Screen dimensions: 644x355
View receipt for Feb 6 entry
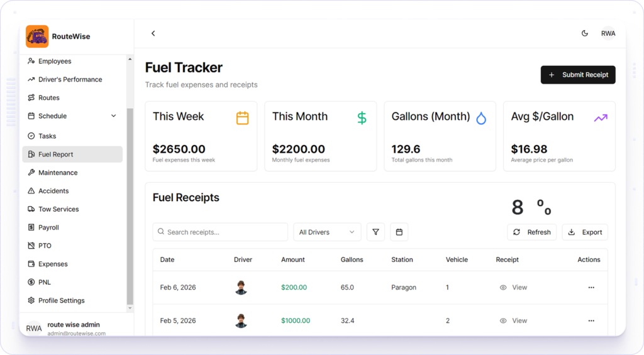pyautogui.click(x=513, y=287)
